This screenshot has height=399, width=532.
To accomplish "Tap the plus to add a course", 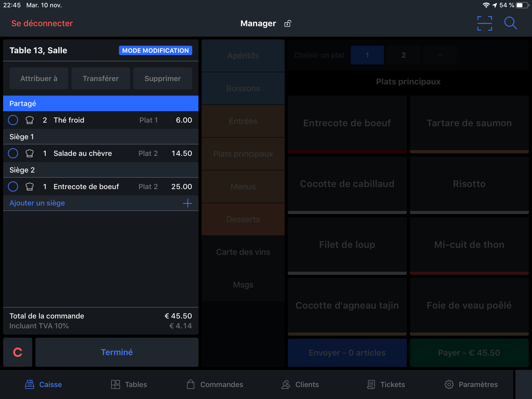I will click(440, 55).
